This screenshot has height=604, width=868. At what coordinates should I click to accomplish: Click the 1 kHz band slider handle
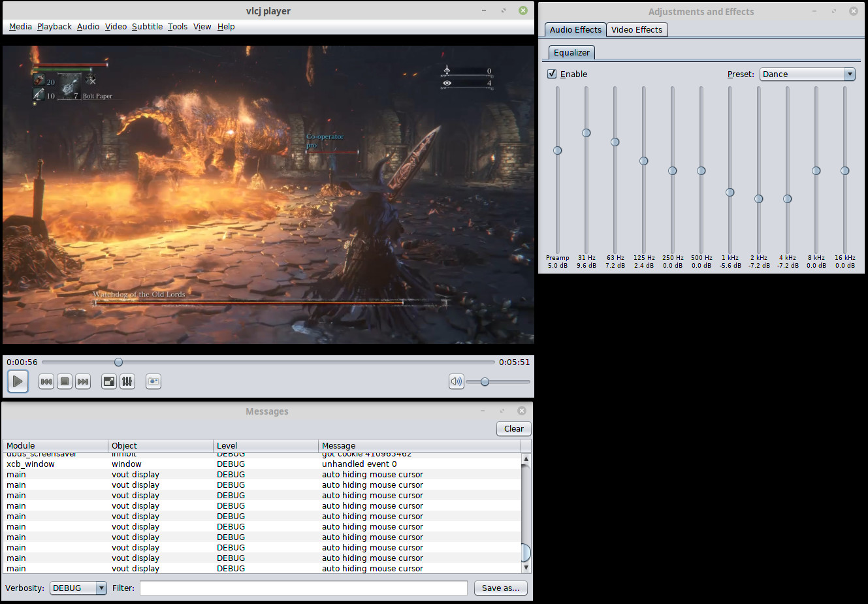click(x=730, y=192)
